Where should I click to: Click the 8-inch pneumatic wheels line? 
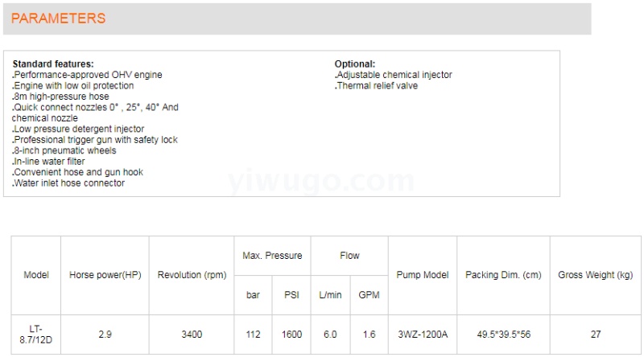pos(64,150)
